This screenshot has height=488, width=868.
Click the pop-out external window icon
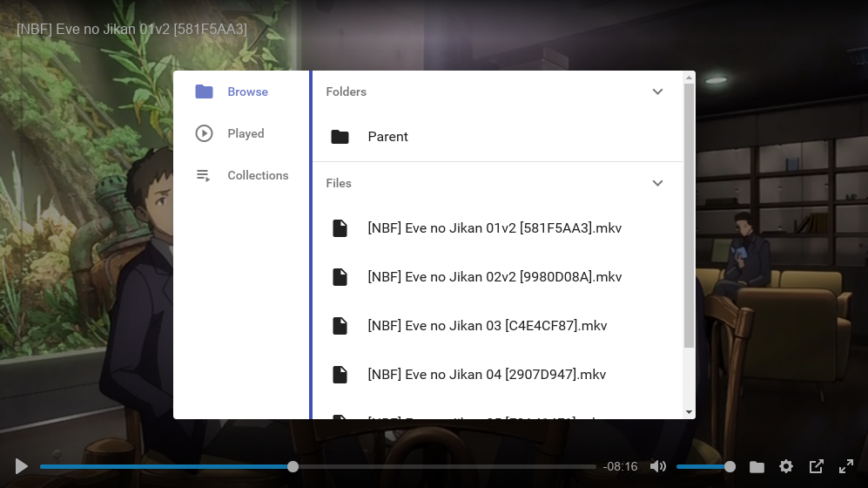click(816, 466)
